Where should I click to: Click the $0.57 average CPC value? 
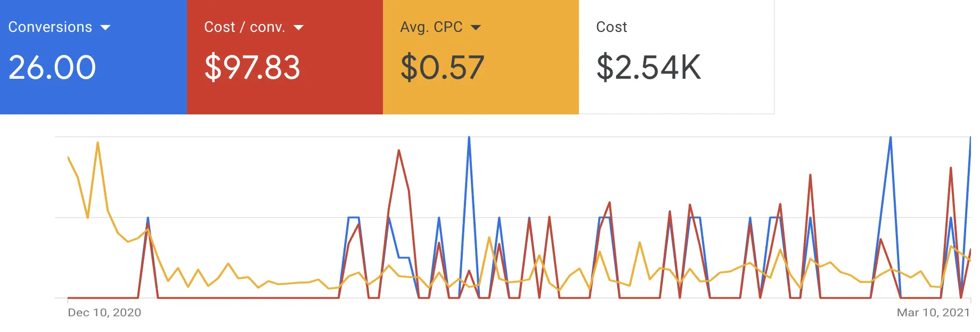[442, 68]
